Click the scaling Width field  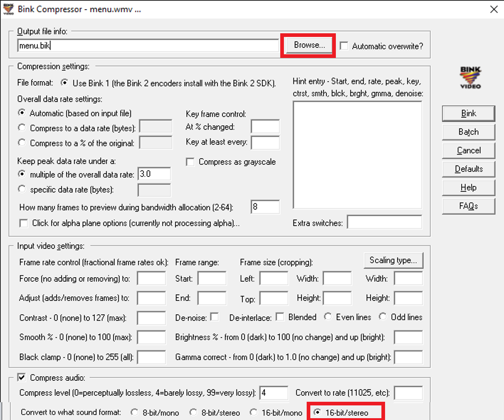tap(408, 278)
